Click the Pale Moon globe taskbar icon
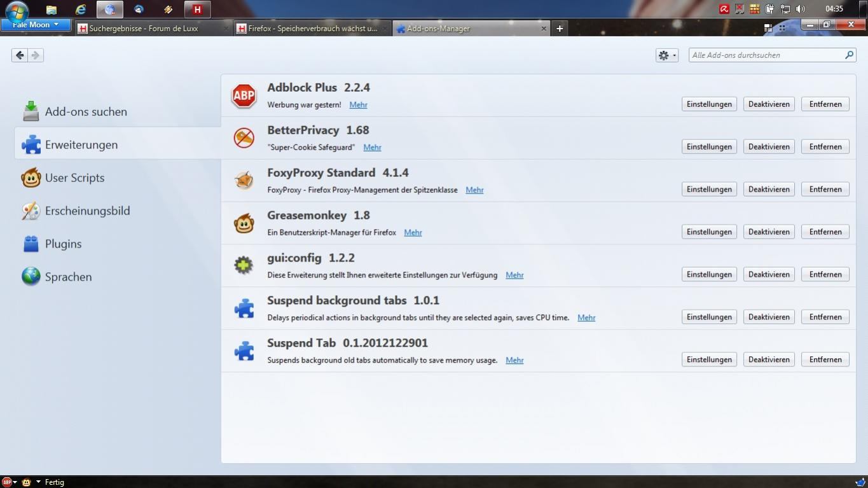This screenshot has width=868, height=488. click(x=110, y=10)
